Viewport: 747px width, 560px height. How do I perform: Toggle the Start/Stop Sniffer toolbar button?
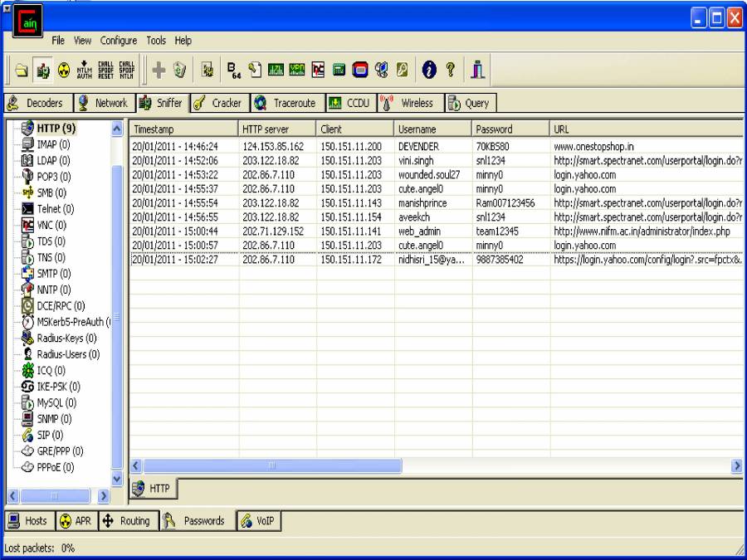point(44,71)
